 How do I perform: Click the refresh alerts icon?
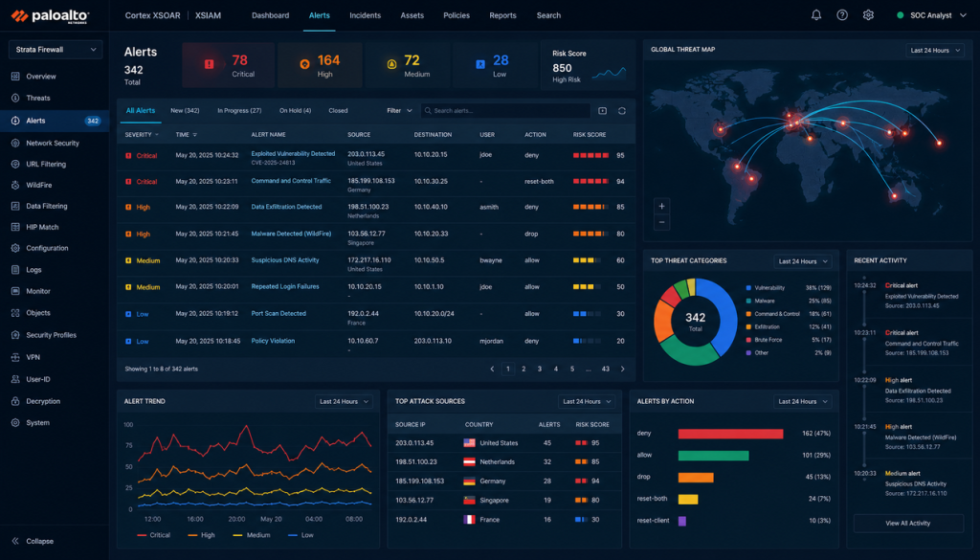click(622, 111)
